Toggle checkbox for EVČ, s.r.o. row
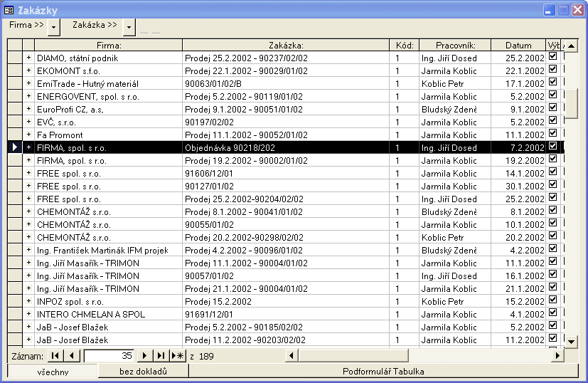 (553, 122)
